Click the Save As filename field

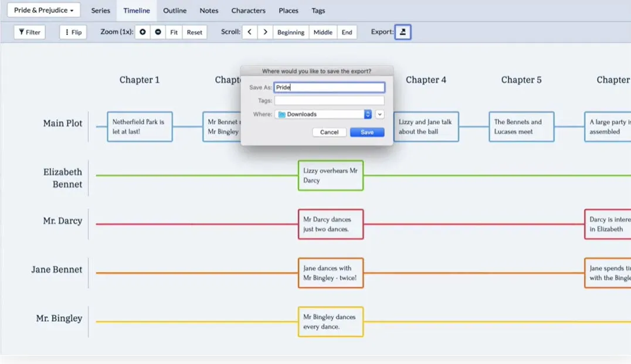pos(329,87)
